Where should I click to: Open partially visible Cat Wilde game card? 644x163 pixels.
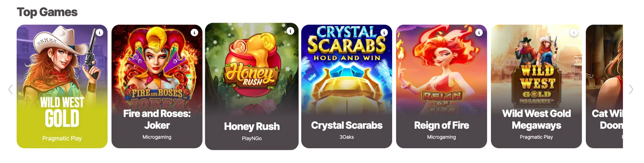(x=604, y=86)
